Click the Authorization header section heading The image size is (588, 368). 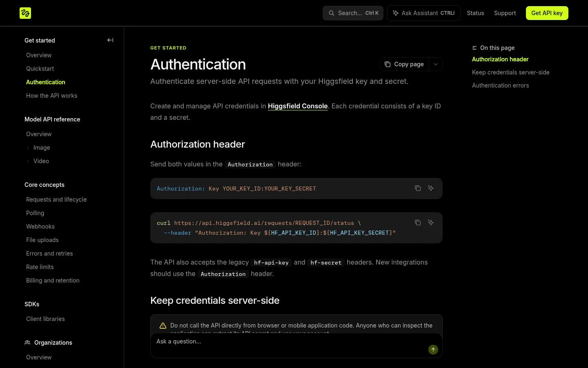pyautogui.click(x=198, y=144)
